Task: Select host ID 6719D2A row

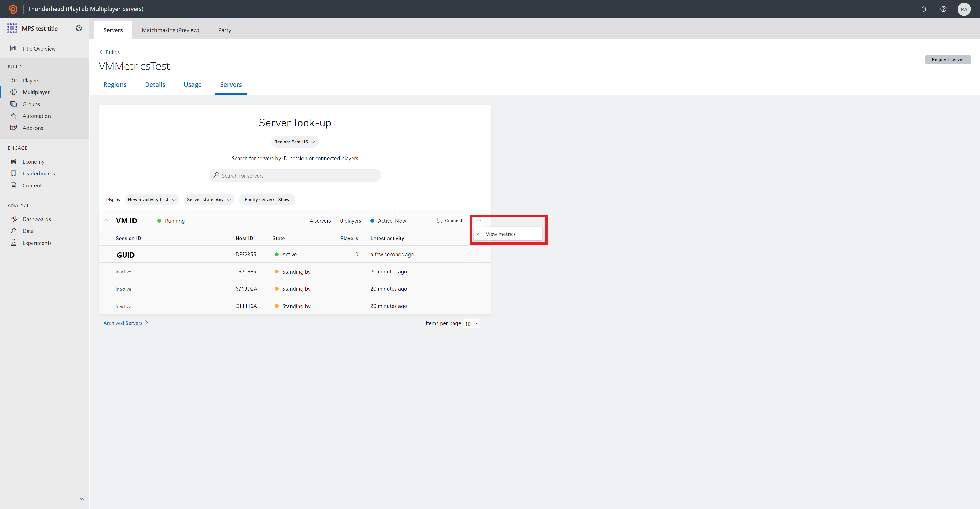Action: click(295, 289)
